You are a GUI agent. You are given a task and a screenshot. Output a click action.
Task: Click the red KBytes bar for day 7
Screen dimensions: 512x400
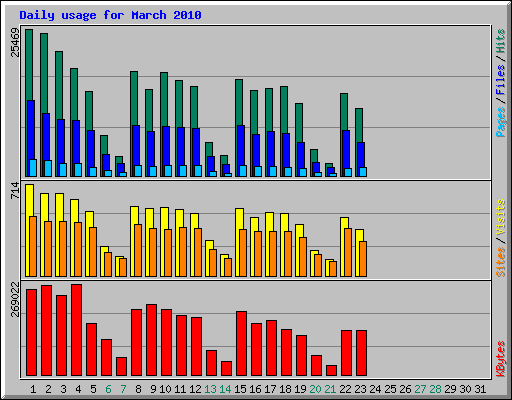[121, 367]
